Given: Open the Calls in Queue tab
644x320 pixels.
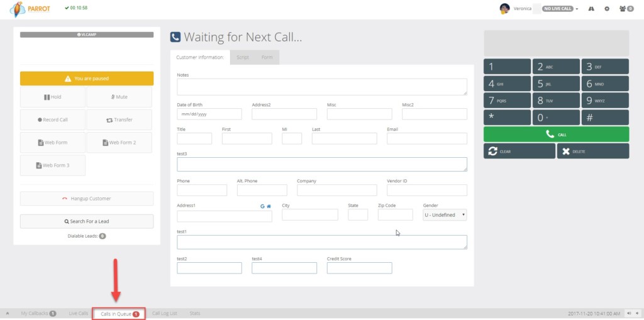Looking at the screenshot, I should [119, 314].
